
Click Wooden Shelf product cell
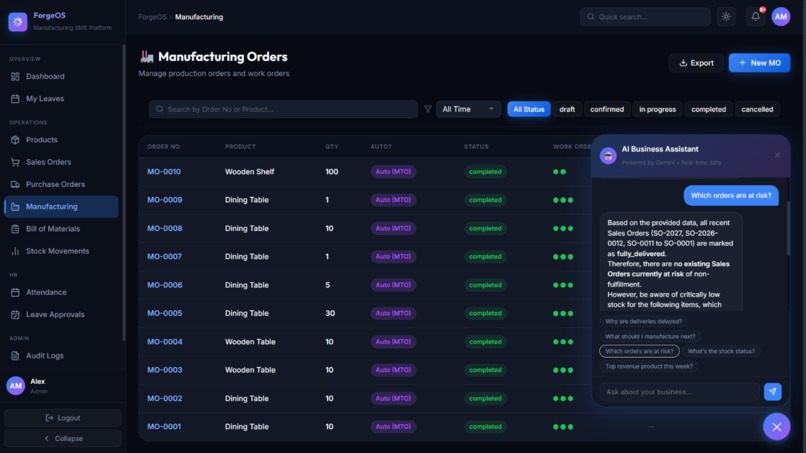[x=249, y=172]
